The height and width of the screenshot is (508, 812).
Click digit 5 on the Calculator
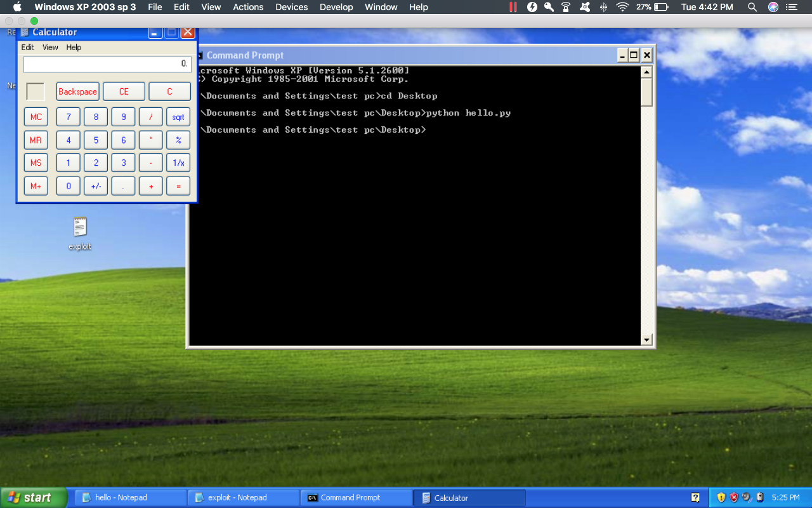96,140
